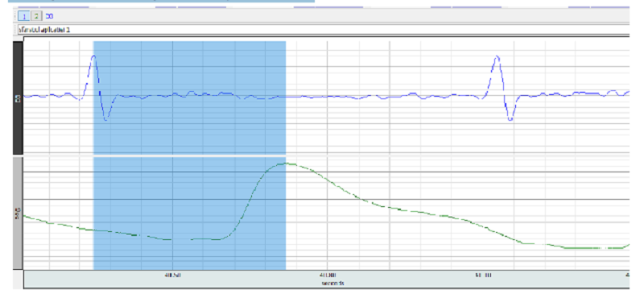Click the blue channel name label beside channel buttons
Viewport: 644px width, 290px height.
49,16
